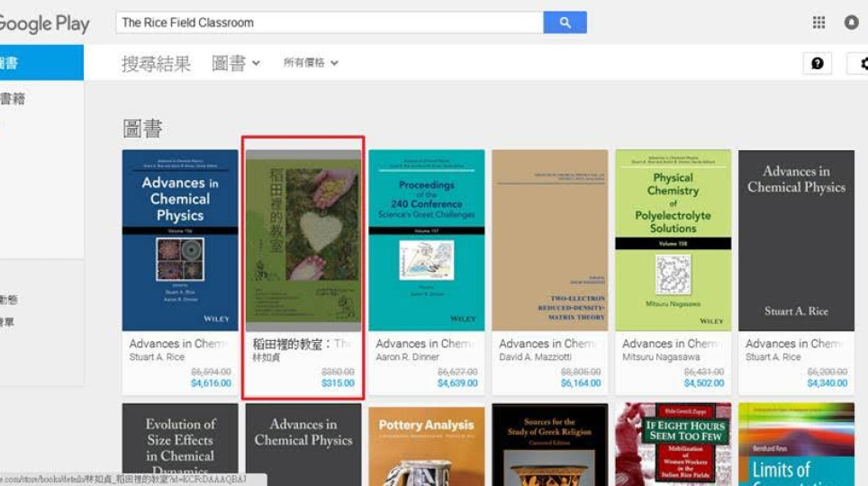Viewport: 868px width, 486px height.
Task: Open Physical Chemistry of Polyelectrolyte Solutions cover
Action: tap(673, 239)
